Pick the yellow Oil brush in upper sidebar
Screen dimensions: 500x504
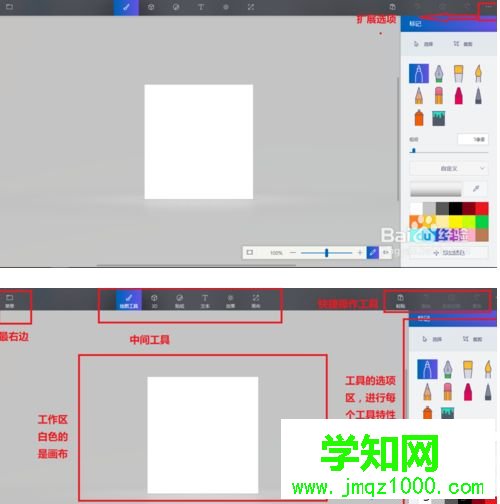(x=459, y=73)
